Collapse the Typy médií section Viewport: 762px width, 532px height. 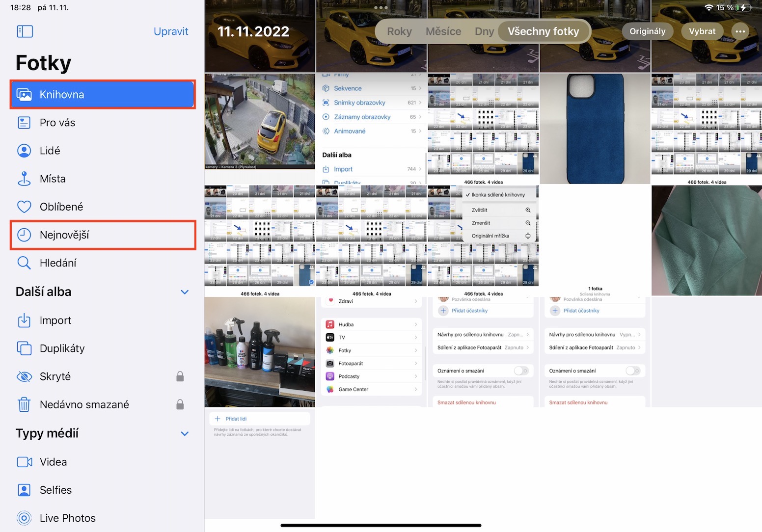point(185,433)
